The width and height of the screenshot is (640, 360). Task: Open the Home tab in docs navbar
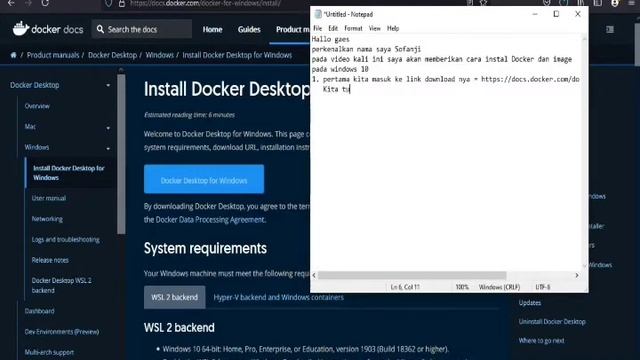pyautogui.click(x=212, y=29)
